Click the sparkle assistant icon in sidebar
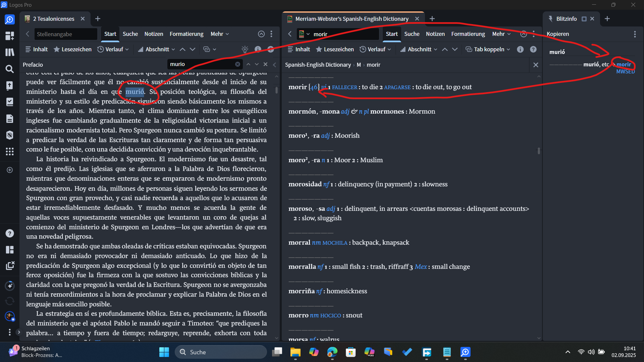Screen dimensions: 644x362 10,286
